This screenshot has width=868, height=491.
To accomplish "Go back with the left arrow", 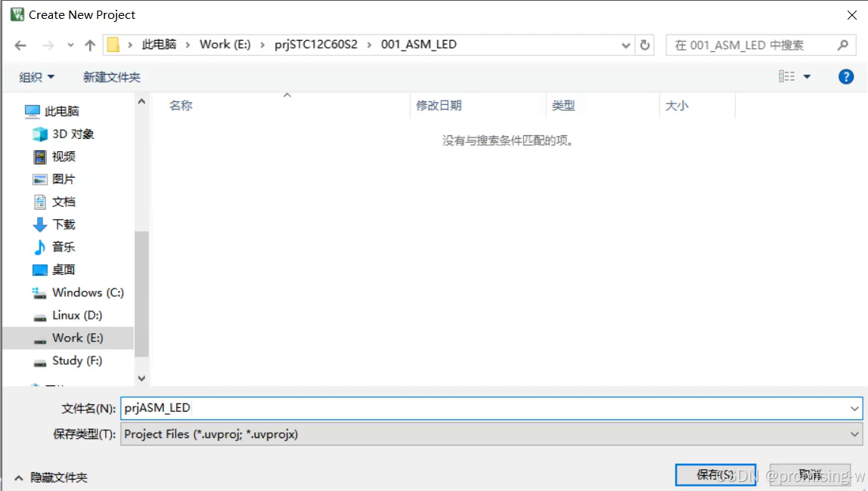I will coord(20,45).
